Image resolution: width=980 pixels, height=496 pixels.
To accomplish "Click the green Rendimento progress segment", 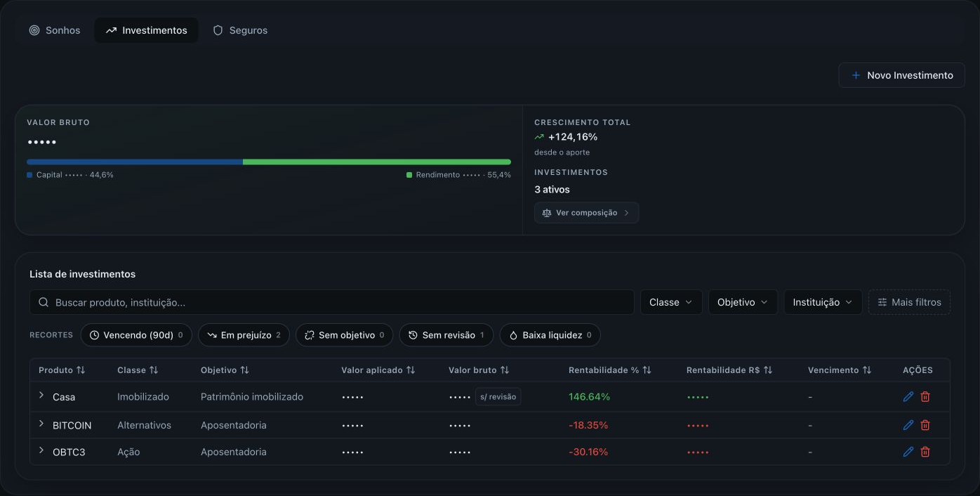I will [x=377, y=162].
